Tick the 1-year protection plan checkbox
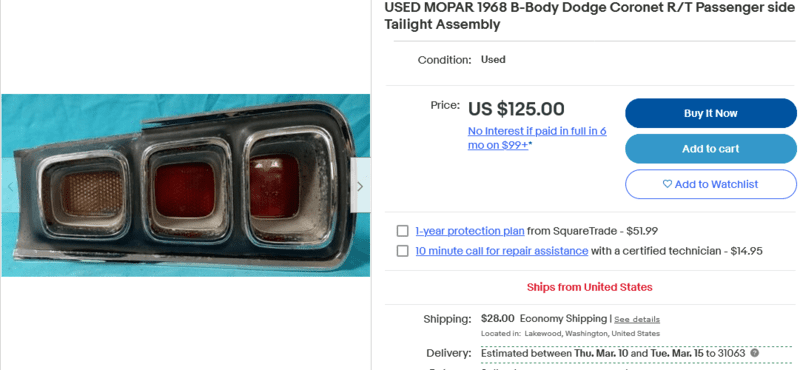 (x=403, y=231)
